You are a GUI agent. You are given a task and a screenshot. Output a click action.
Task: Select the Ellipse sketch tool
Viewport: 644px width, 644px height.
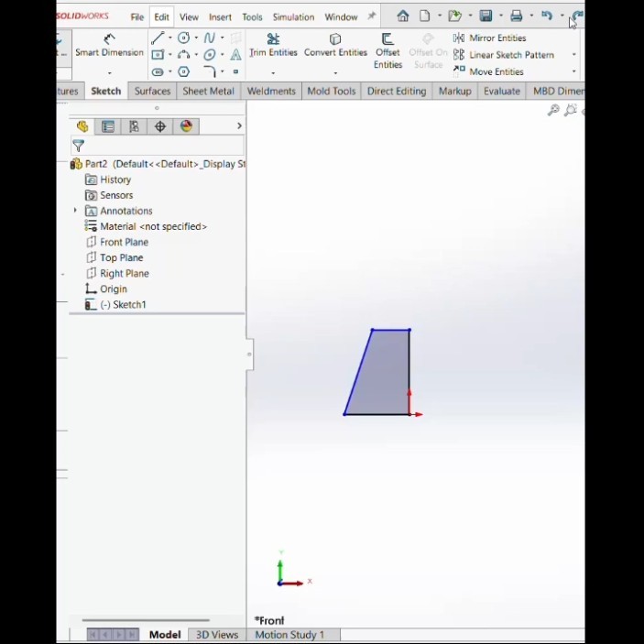pos(210,55)
